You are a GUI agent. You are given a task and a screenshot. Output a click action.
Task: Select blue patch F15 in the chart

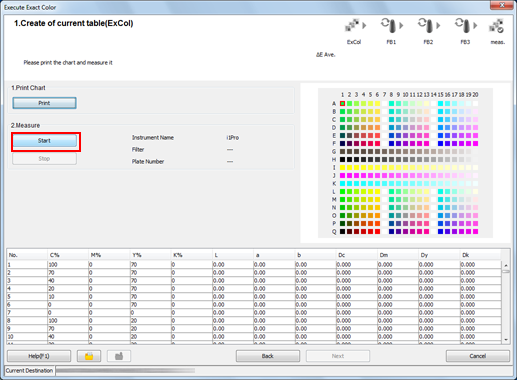(x=440, y=143)
